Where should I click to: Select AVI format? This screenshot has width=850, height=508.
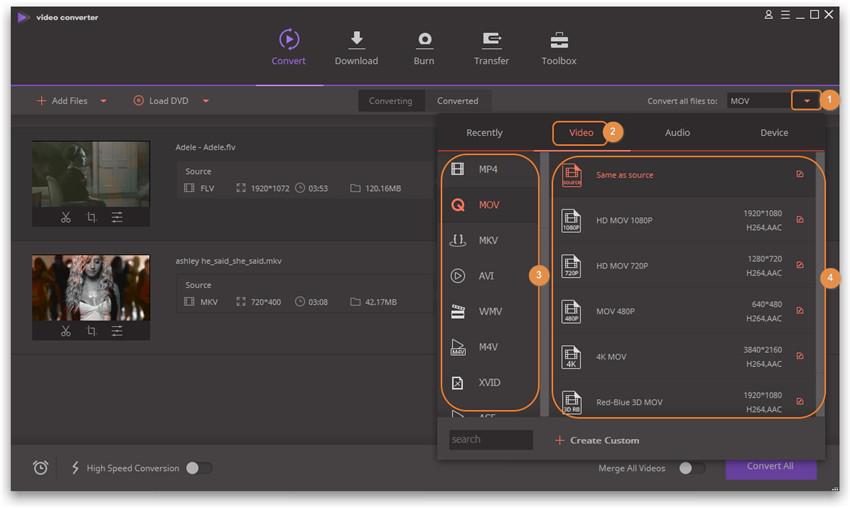(x=488, y=276)
